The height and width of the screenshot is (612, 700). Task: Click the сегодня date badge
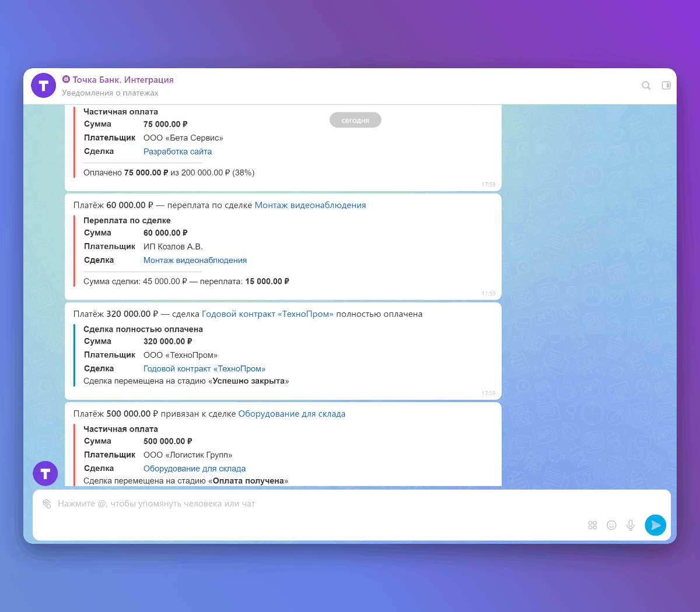pos(355,120)
